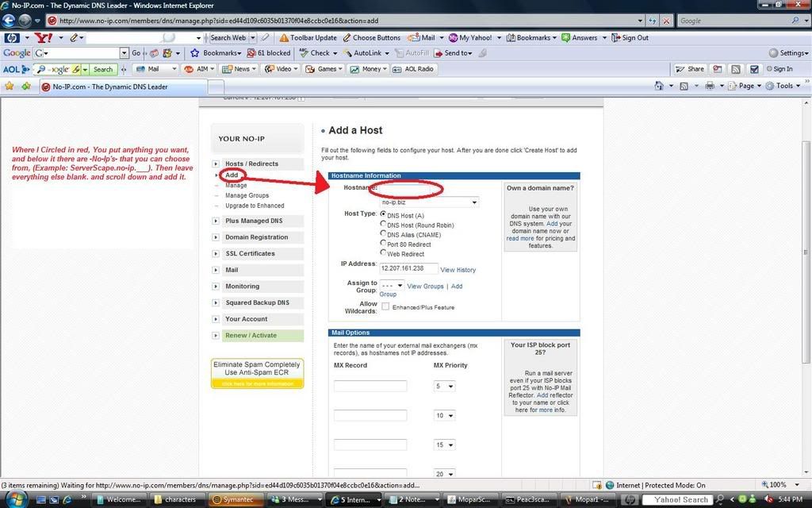Viewport: 812px width, 508px height.
Task: Click the Yahoo toolbar pencil icon
Action: (74, 38)
